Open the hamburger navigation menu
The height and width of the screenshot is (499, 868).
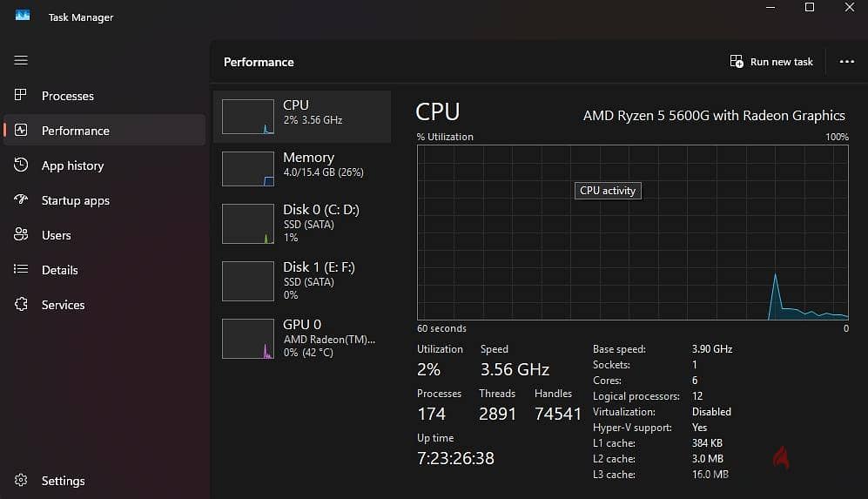point(21,60)
